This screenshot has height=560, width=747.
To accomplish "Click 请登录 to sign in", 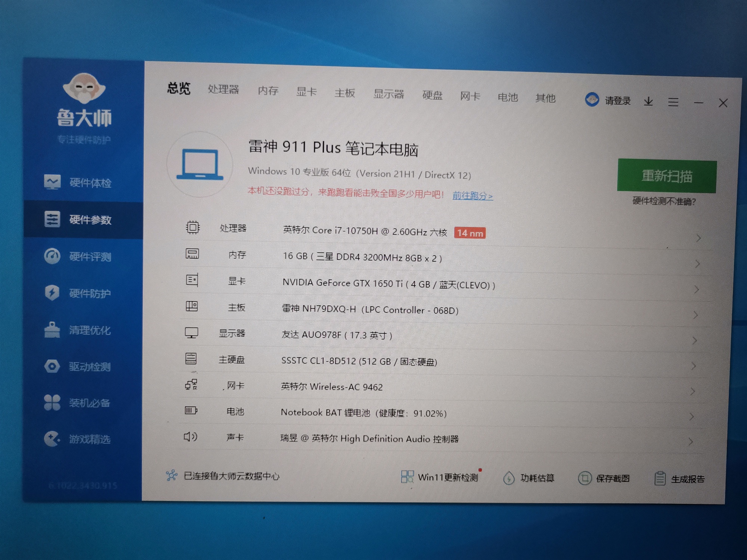I will (618, 101).
